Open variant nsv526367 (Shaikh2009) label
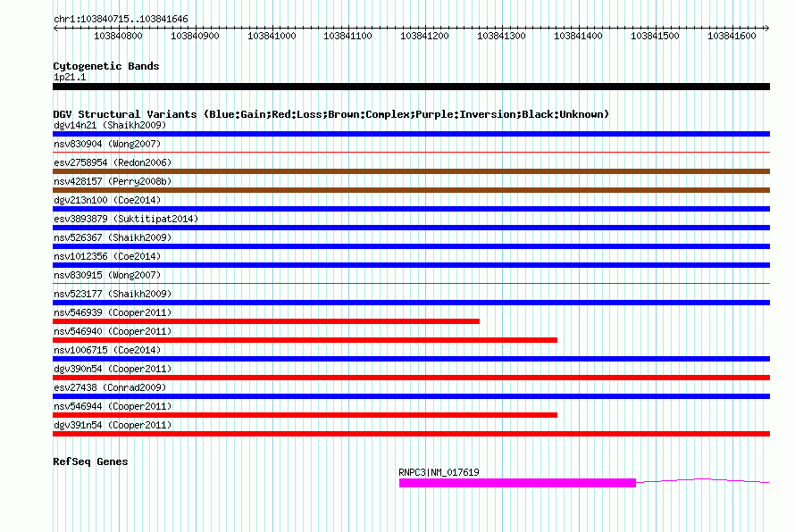Viewport: 795px width, 532px height. (x=113, y=237)
